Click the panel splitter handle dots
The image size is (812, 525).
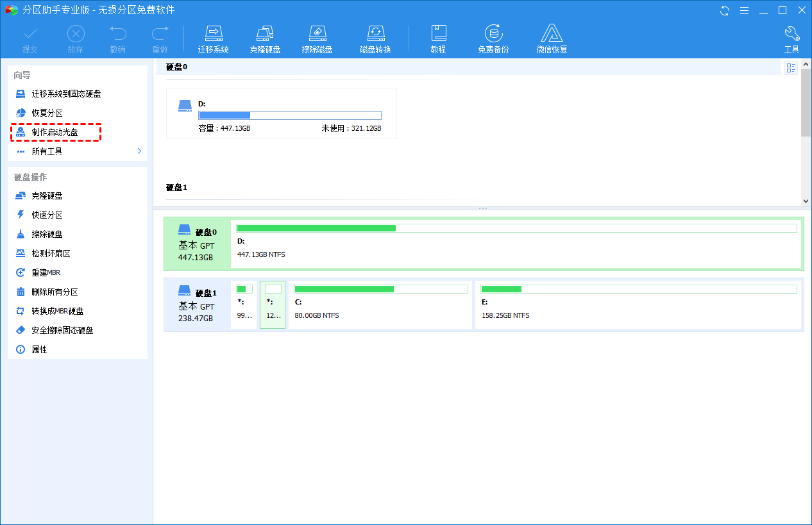click(483, 208)
